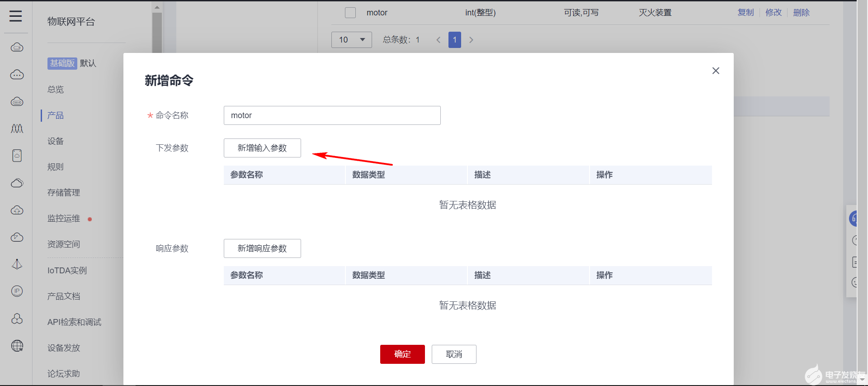Screen dimensions: 868x386
Task: Open 监控运维 in the side menu
Action: pos(64,219)
